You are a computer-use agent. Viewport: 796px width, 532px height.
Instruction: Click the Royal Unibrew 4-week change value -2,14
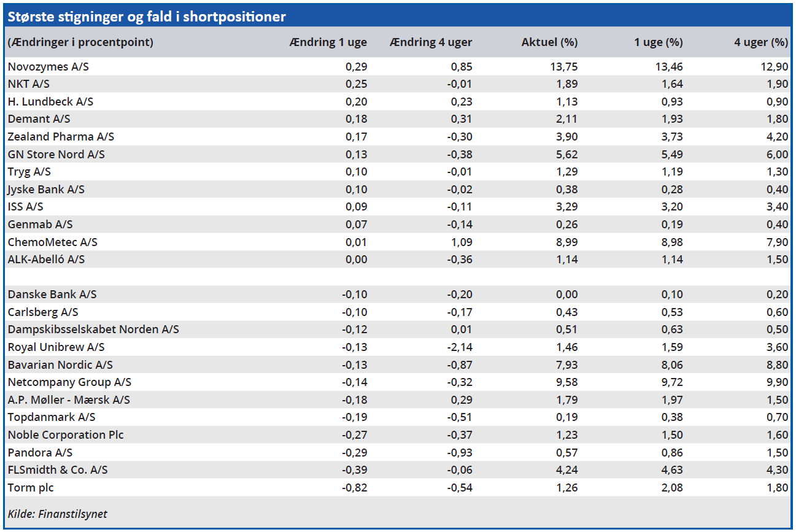pos(460,347)
